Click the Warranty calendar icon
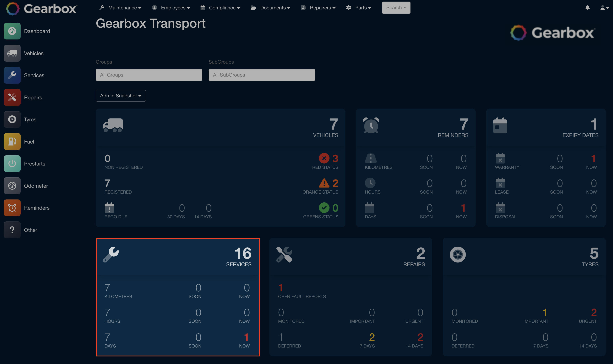Image resolution: width=613 pixels, height=364 pixels. (500, 158)
